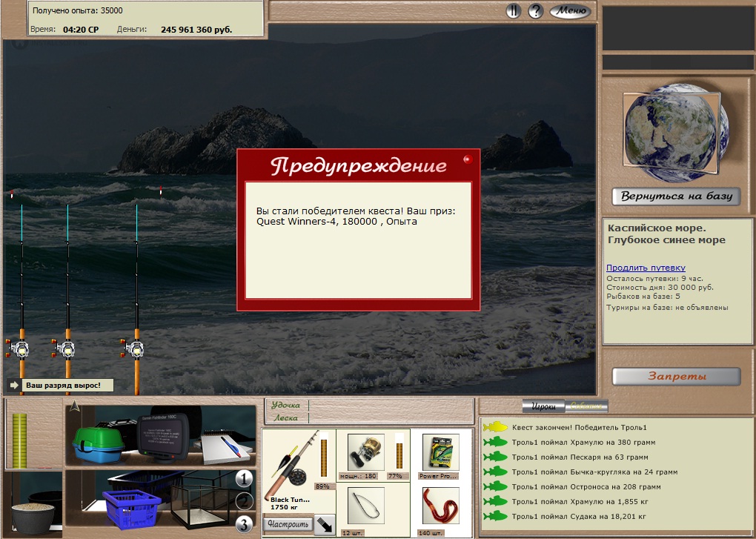Select the worm bait, 140 шт.

pyautogui.click(x=440, y=505)
